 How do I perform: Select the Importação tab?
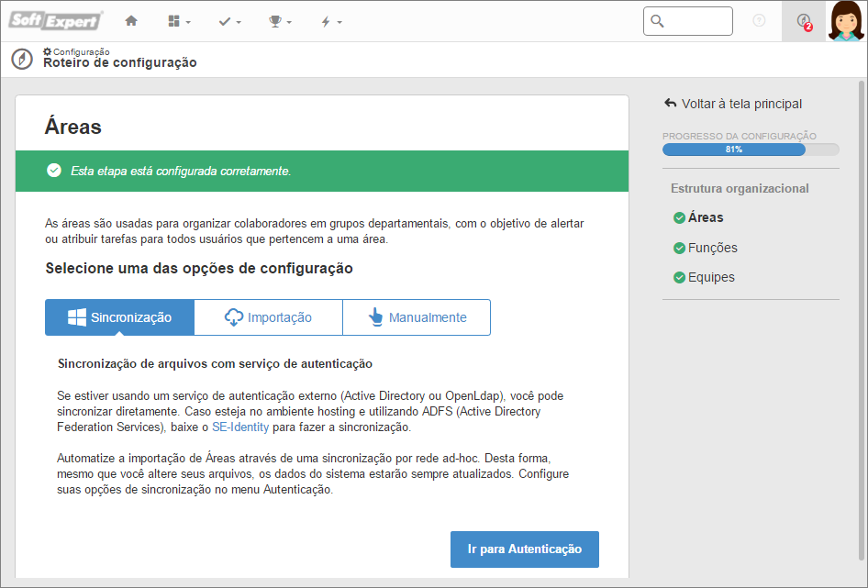(269, 317)
